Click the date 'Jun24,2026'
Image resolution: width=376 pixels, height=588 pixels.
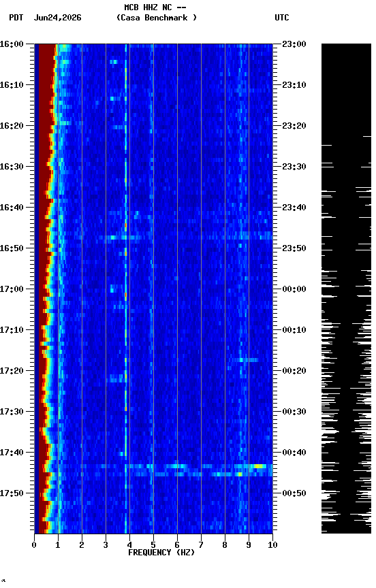tap(57, 18)
